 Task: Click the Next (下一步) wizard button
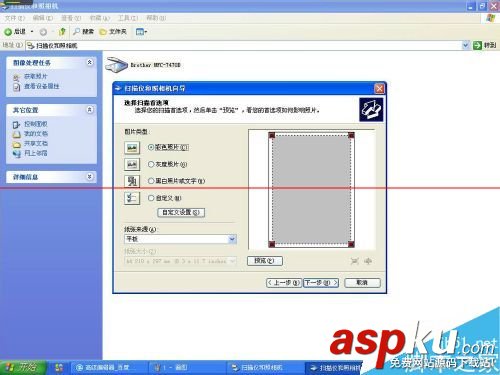[x=321, y=283]
